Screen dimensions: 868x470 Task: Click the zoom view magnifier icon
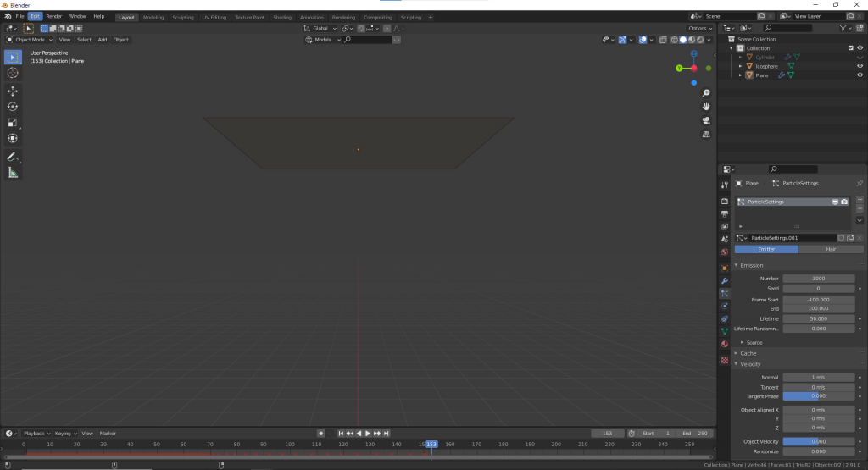[706, 93]
